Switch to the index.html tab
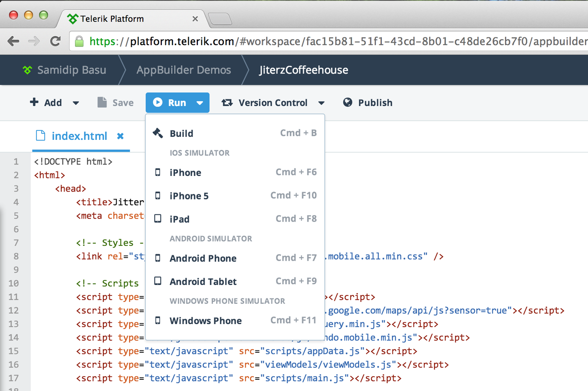This screenshot has width=588, height=391. (81, 136)
